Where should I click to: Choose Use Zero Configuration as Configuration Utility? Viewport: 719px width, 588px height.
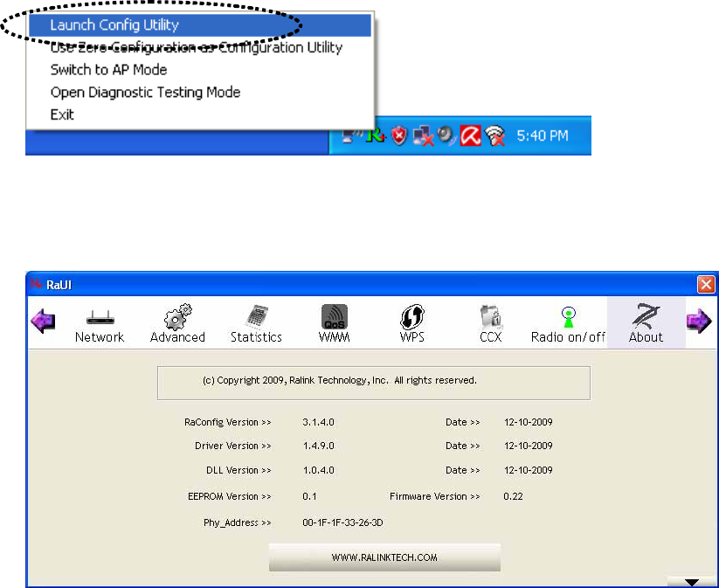pos(197,48)
